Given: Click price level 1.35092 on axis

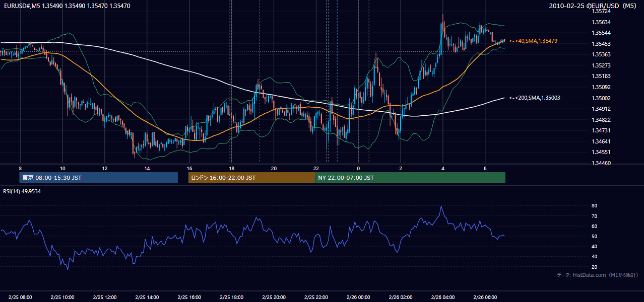Looking at the screenshot, I should click(601, 87).
